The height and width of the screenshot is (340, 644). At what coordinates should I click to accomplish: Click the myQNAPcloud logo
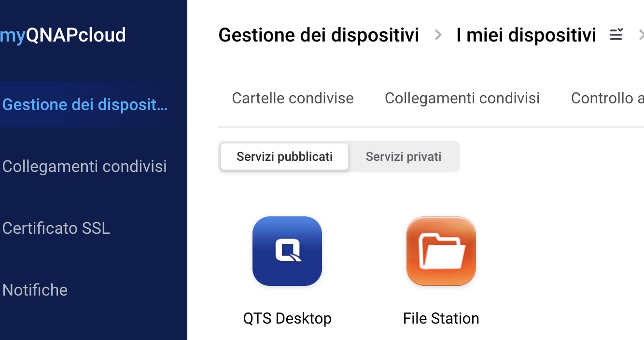tap(63, 35)
